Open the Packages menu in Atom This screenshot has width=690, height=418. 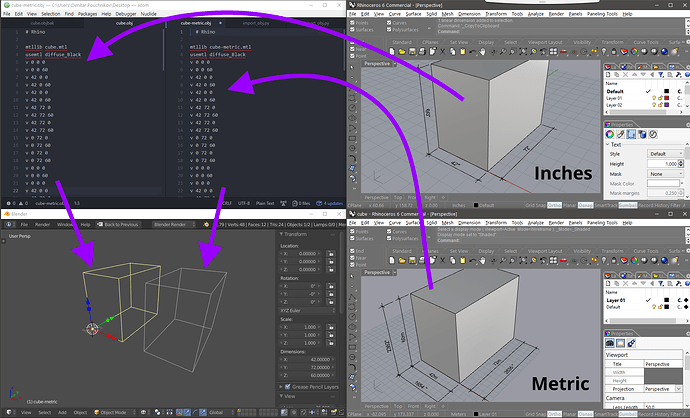(x=87, y=14)
